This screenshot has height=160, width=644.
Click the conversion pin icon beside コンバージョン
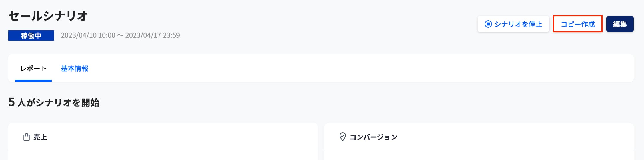pyautogui.click(x=342, y=137)
